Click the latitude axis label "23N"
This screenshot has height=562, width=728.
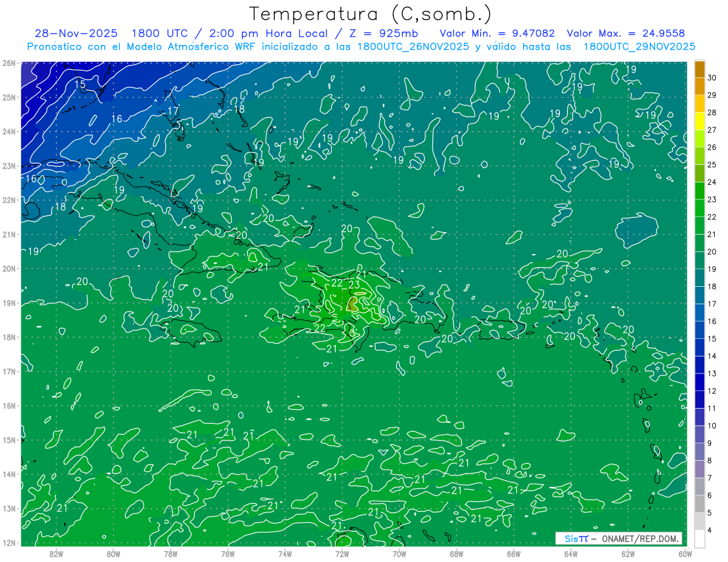click(x=9, y=166)
